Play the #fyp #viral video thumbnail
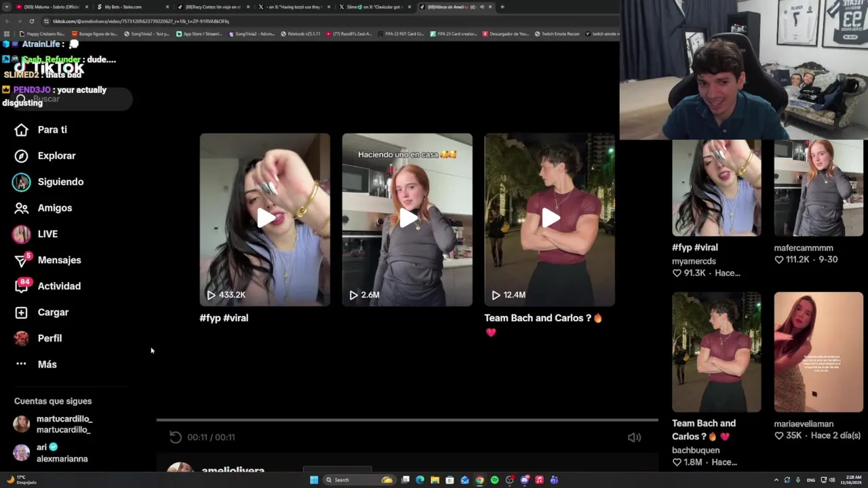This screenshot has width=868, height=488. 265,220
